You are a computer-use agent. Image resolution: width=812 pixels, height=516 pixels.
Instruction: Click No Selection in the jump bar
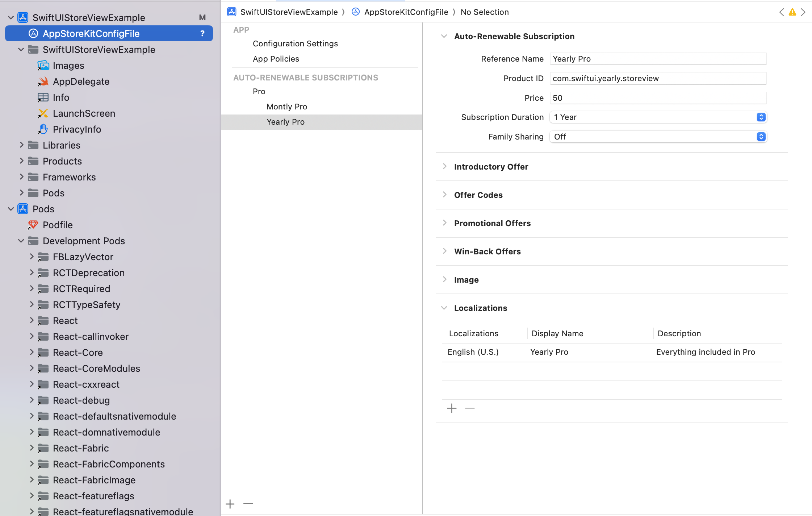485,12
